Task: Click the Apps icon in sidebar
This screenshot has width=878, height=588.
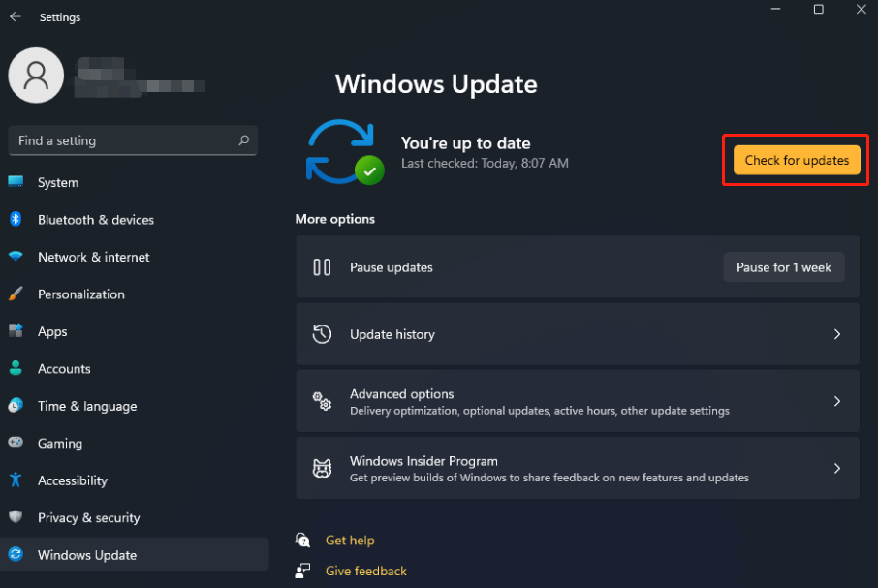Action: (x=16, y=330)
